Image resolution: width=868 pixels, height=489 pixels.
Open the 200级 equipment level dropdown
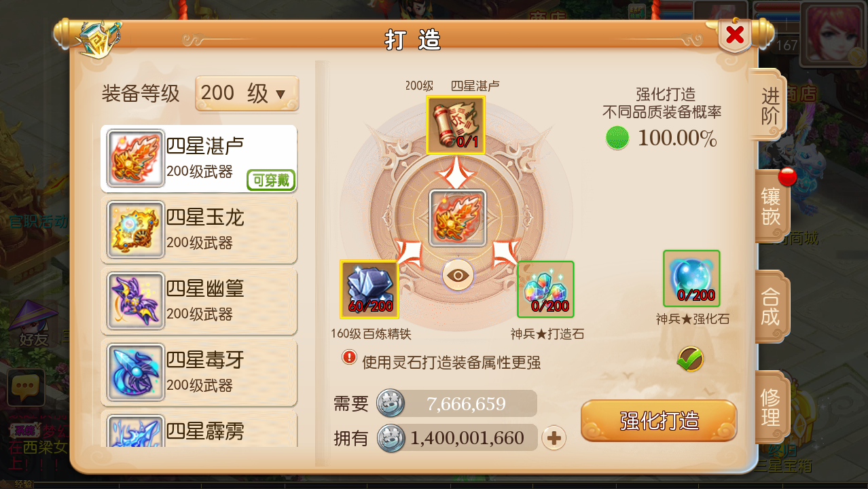click(247, 94)
